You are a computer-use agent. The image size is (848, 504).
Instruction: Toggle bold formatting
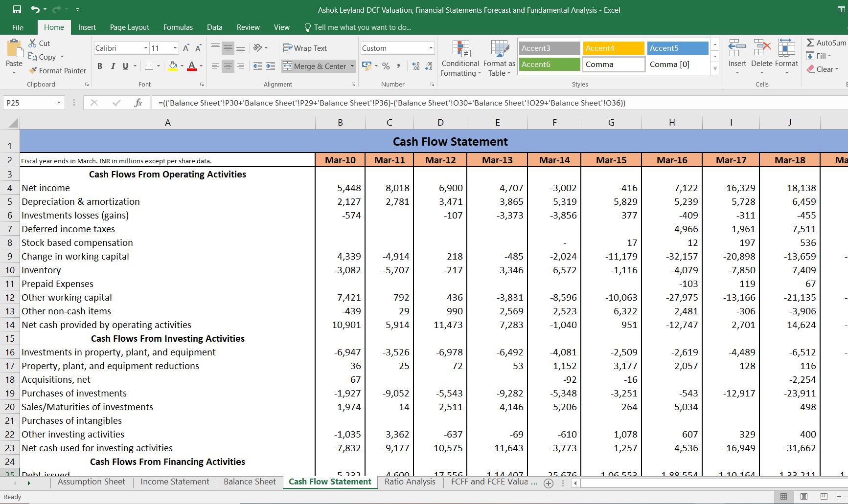click(100, 66)
